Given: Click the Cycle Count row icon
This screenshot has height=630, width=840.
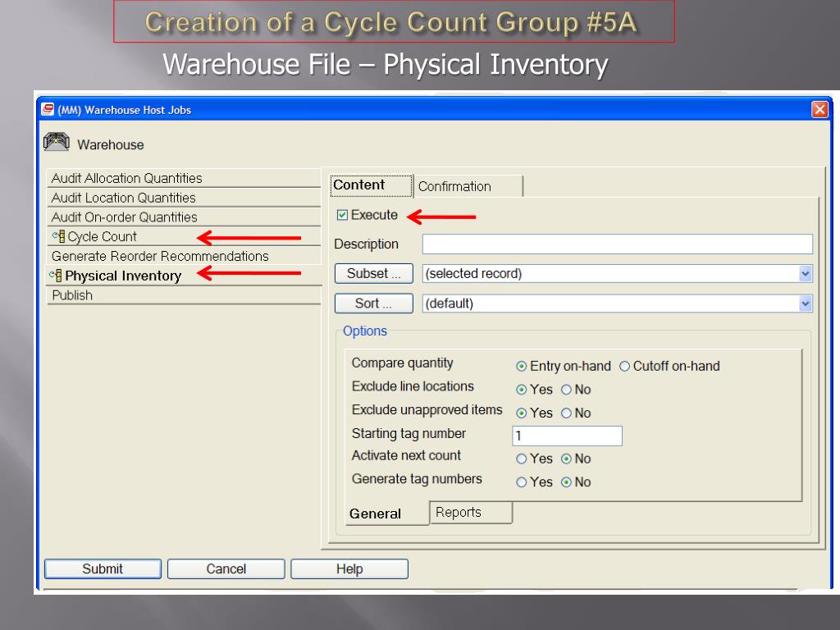Looking at the screenshot, I should [x=58, y=236].
